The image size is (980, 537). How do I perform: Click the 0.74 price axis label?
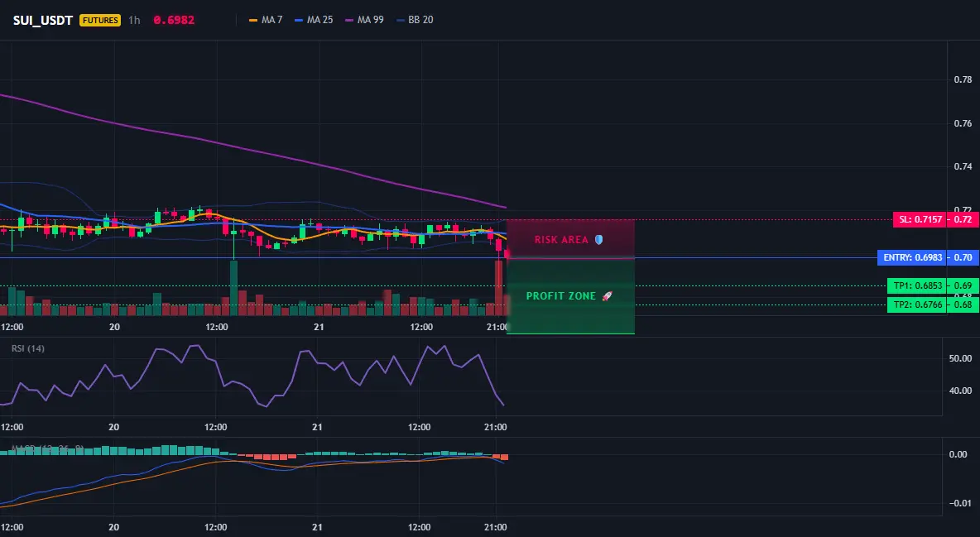pos(963,166)
